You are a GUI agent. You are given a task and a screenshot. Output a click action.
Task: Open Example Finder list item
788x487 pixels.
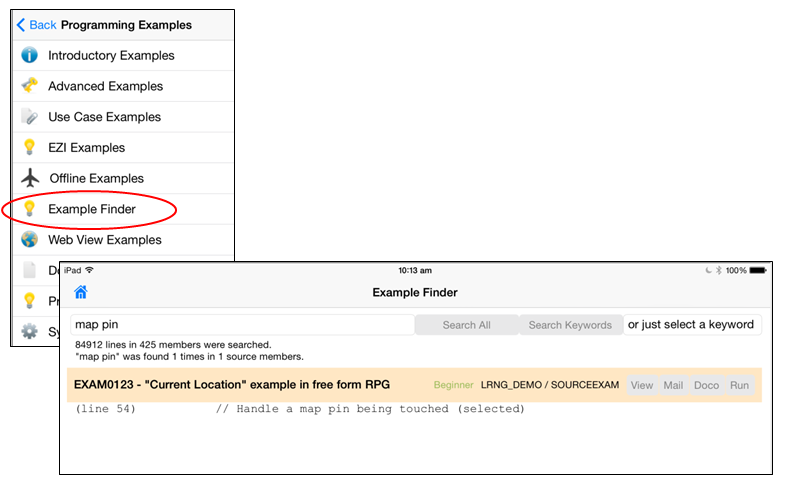124,209
